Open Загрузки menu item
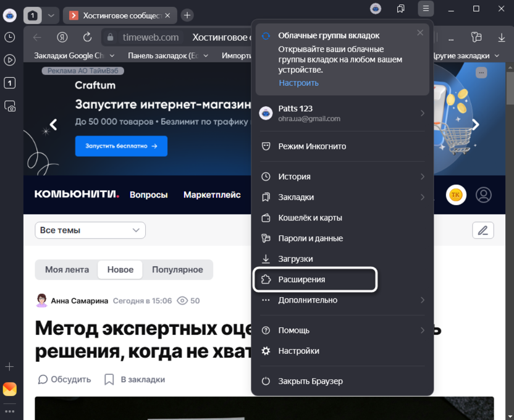This screenshot has width=514, height=420. pyautogui.click(x=342, y=259)
